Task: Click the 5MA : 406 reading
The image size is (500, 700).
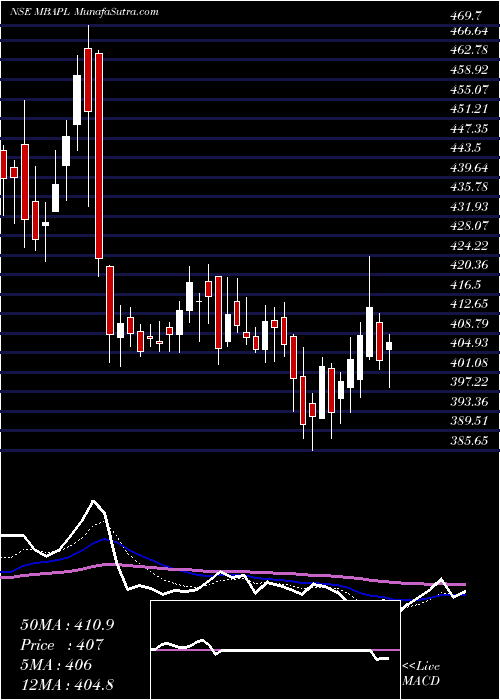Action: click(56, 665)
